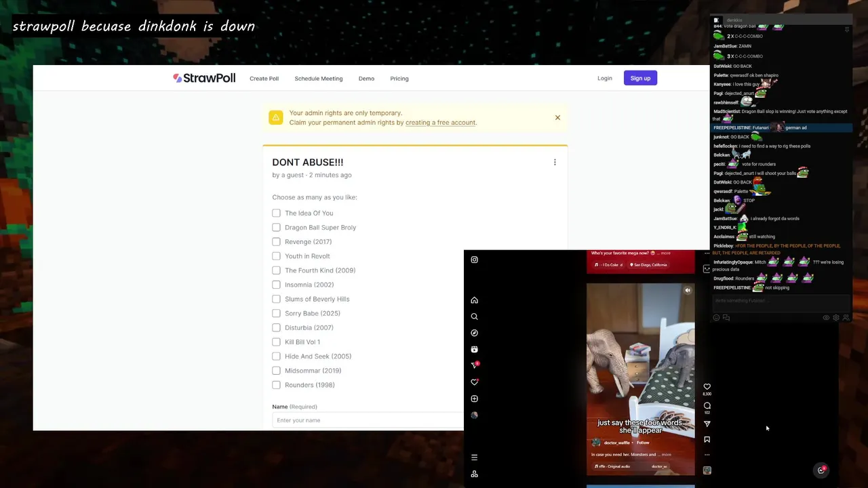
Task: Open Instagram Reels icon
Action: click(x=475, y=349)
